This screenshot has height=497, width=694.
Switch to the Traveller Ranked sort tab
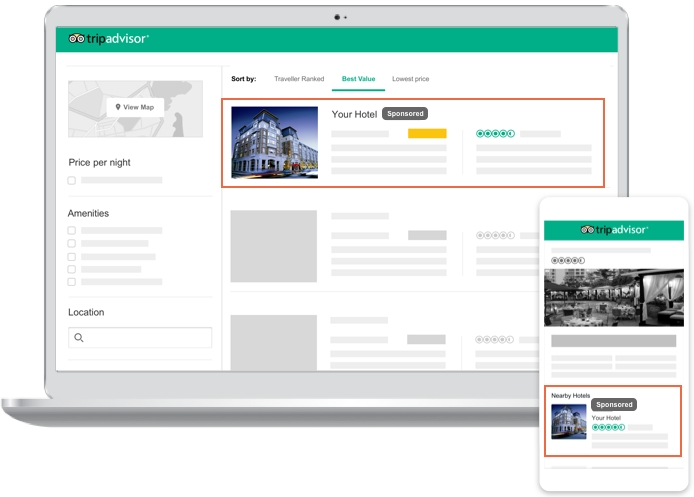pyautogui.click(x=299, y=78)
